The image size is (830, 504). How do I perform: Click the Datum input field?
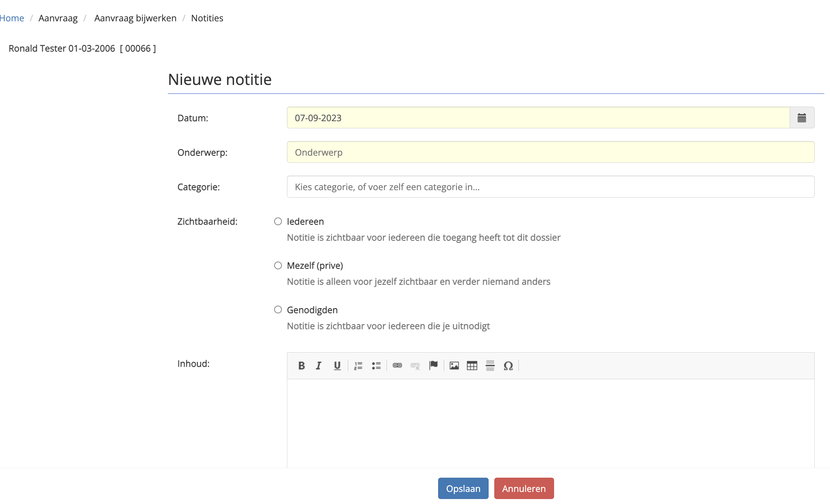538,118
